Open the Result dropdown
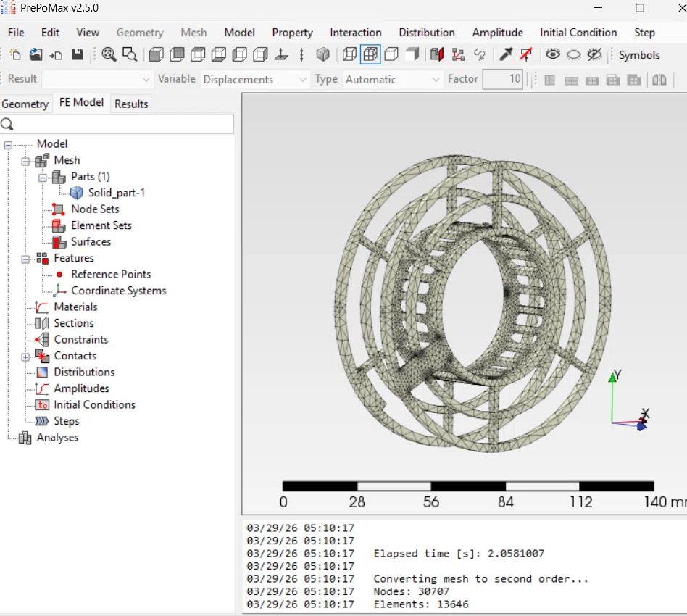The height and width of the screenshot is (616, 687). click(97, 79)
